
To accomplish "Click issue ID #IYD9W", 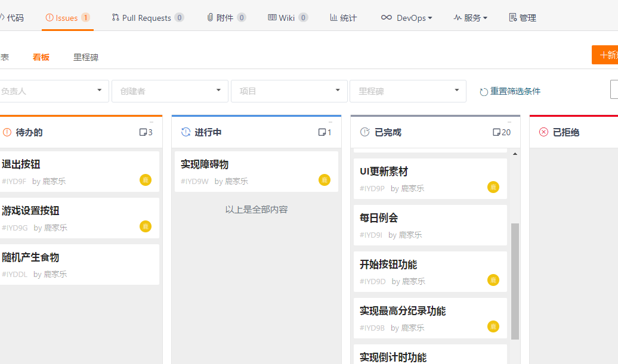I will click(194, 182).
